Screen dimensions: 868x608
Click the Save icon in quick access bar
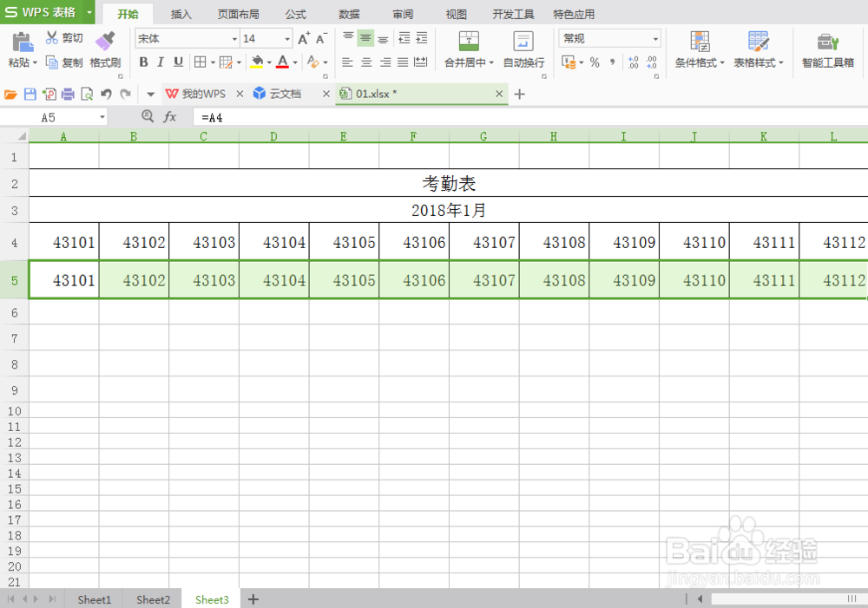click(x=30, y=94)
